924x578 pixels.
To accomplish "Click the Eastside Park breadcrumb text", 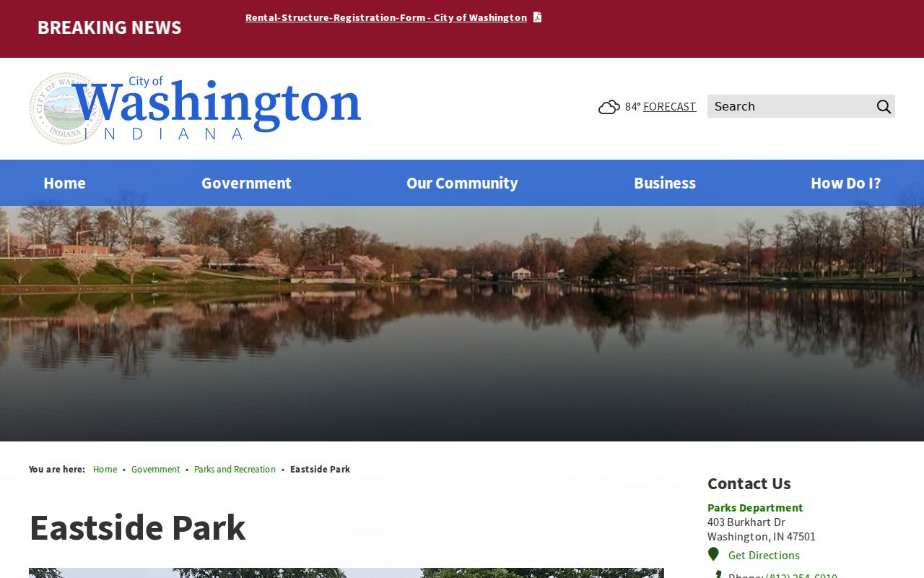I will (x=320, y=469).
